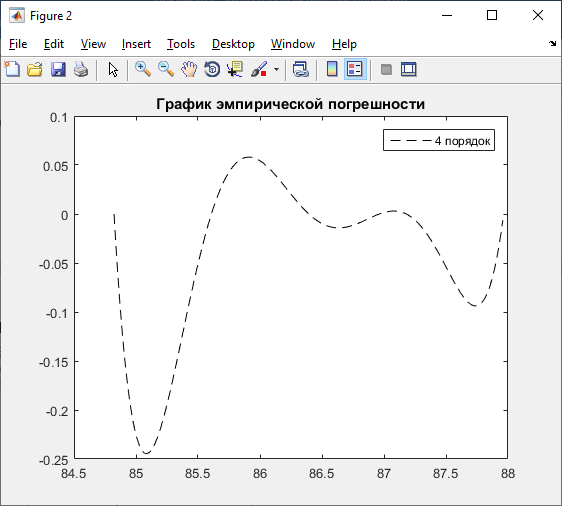This screenshot has height=506, width=562.
Task: Choose the Brush data tool
Action: pyautogui.click(x=259, y=69)
